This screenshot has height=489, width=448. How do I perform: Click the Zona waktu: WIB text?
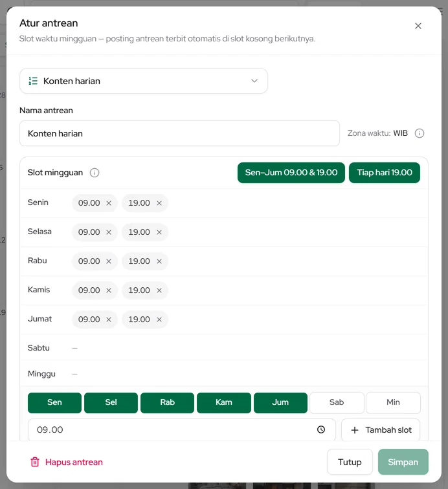coord(377,133)
